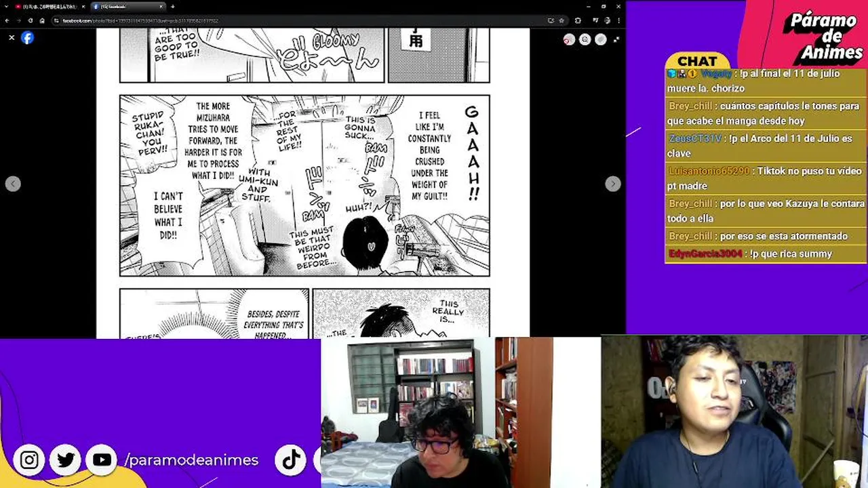Click the manga page image
The height and width of the screenshot is (488, 868).
point(313,183)
